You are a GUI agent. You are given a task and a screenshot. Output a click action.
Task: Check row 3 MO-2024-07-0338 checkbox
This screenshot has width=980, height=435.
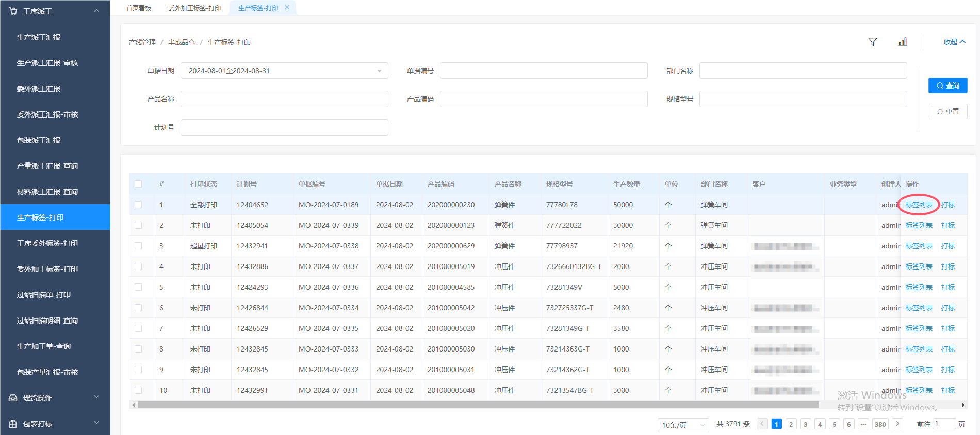click(x=138, y=246)
